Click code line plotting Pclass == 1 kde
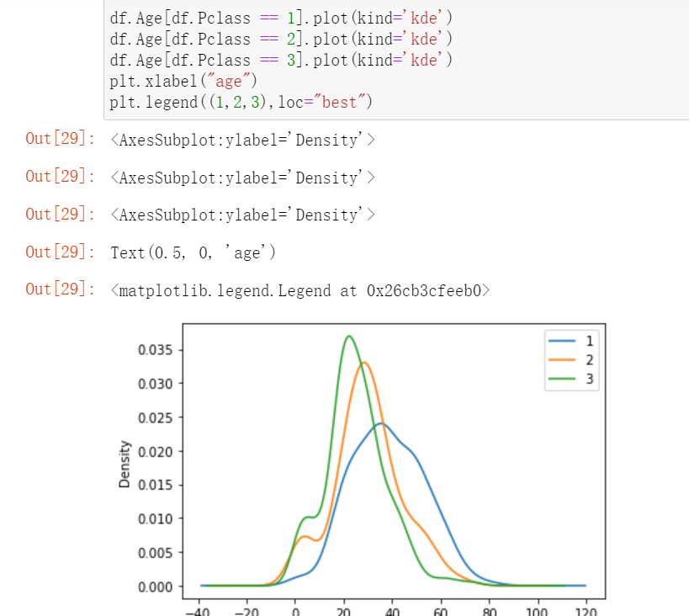689x616 pixels. coord(281,18)
